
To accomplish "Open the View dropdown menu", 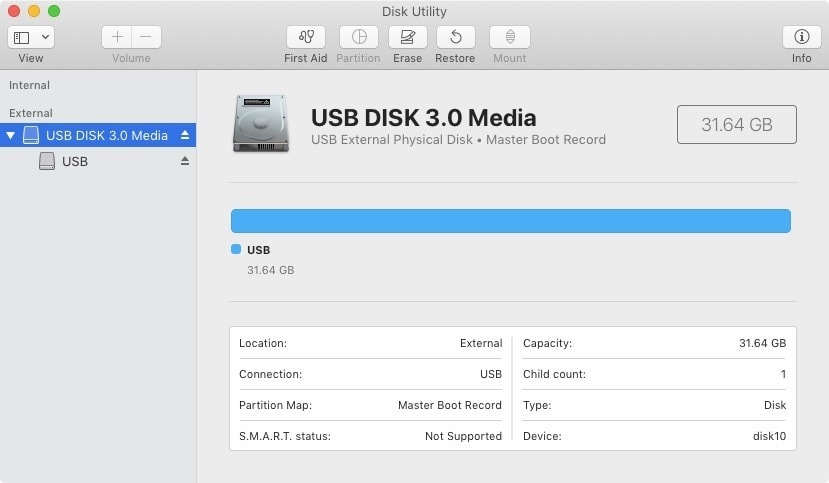I will coord(31,37).
